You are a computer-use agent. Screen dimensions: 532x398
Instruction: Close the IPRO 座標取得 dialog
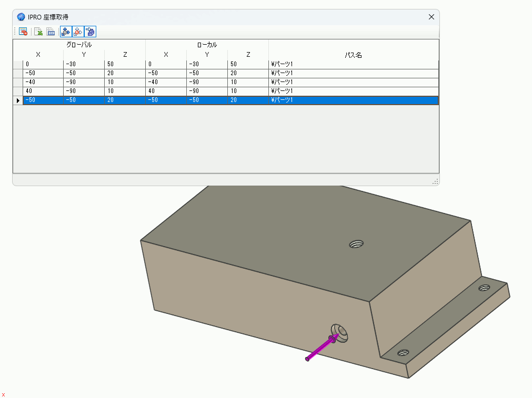point(431,17)
